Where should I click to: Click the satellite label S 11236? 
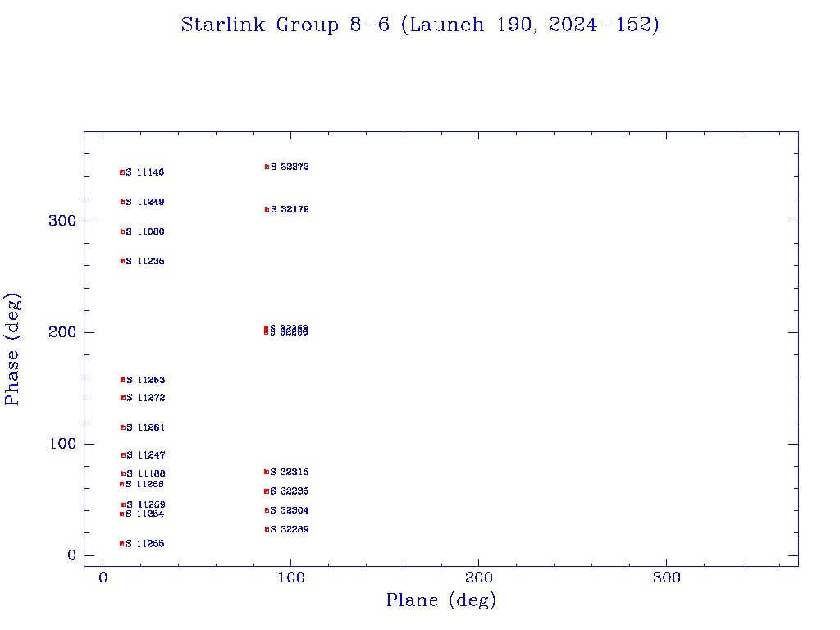tap(145, 261)
